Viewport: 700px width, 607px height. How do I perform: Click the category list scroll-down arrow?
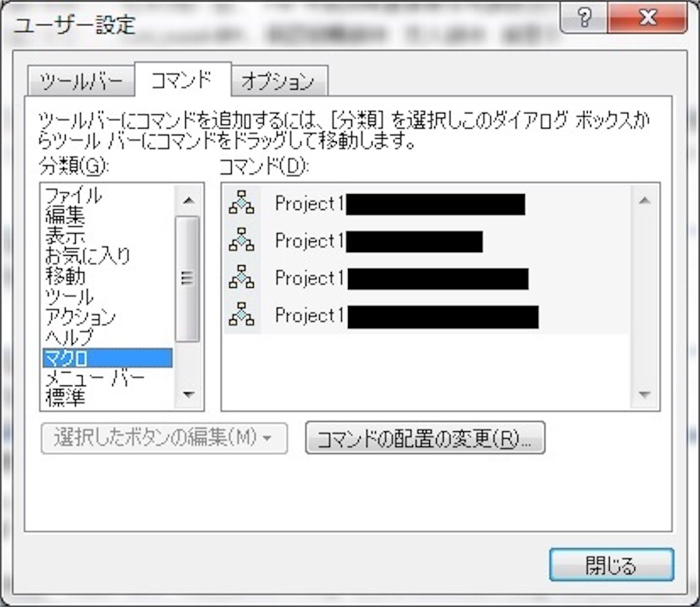click(x=189, y=394)
